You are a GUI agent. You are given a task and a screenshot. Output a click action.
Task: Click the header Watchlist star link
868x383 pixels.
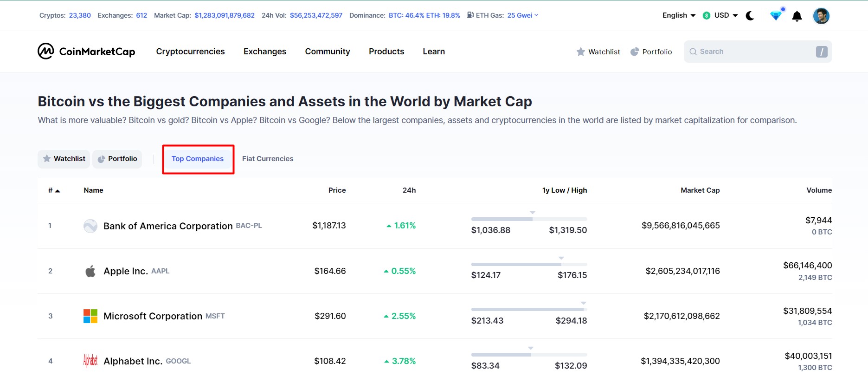[598, 52]
